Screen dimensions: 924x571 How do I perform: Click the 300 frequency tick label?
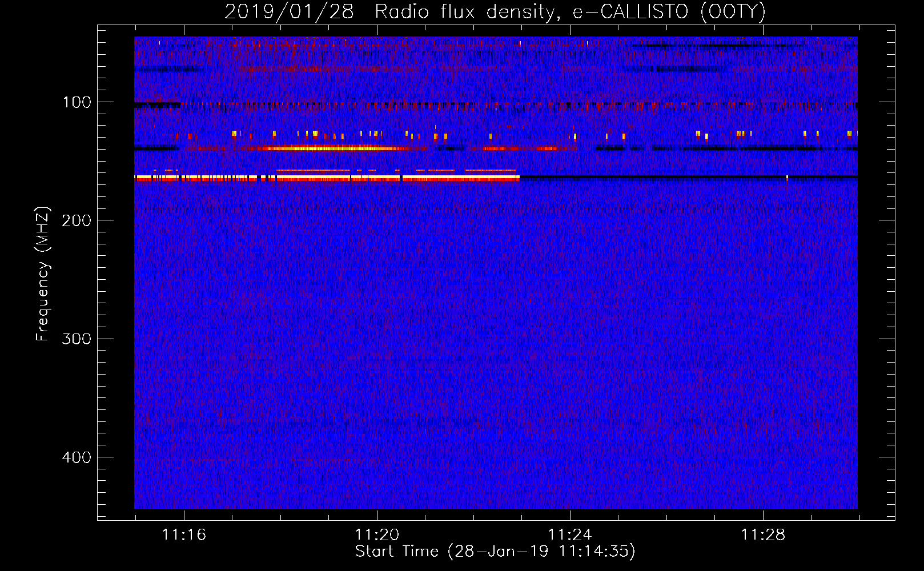point(77,339)
